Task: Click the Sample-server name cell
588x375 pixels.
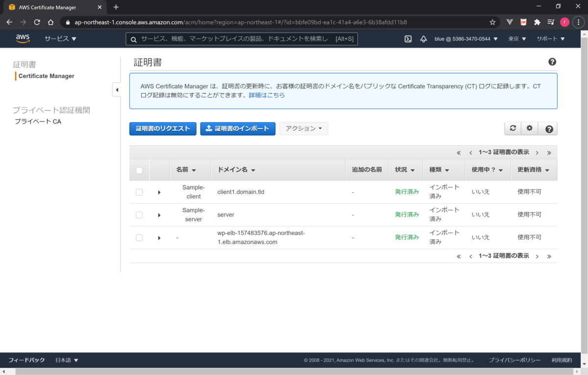Action: (x=194, y=215)
